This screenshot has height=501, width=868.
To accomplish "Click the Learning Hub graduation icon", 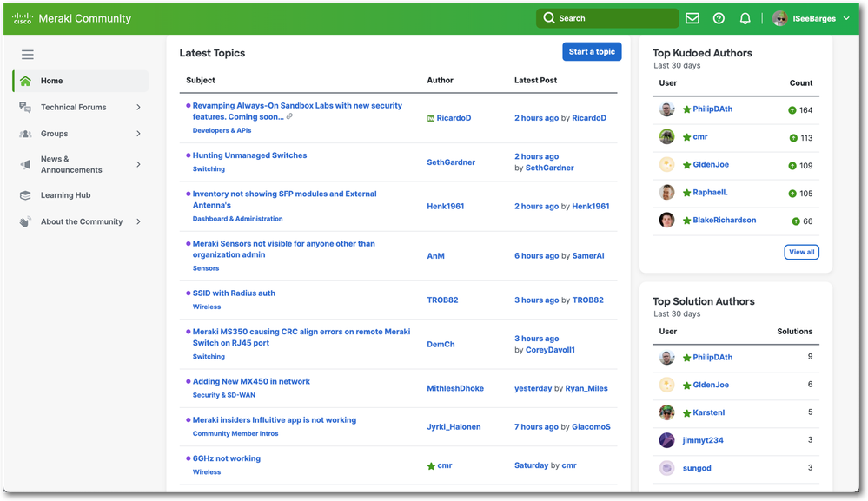I will (x=25, y=195).
